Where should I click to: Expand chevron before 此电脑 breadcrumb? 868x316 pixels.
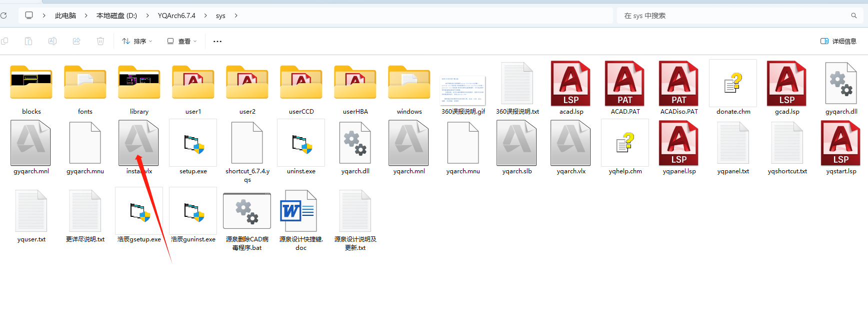tap(44, 16)
